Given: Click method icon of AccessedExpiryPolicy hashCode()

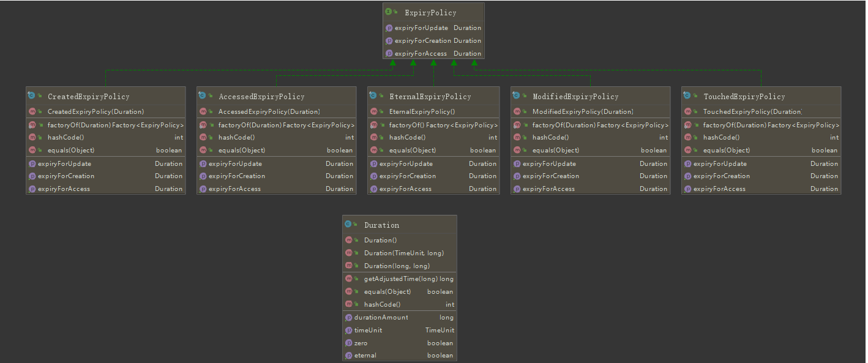Looking at the screenshot, I should click(203, 138).
